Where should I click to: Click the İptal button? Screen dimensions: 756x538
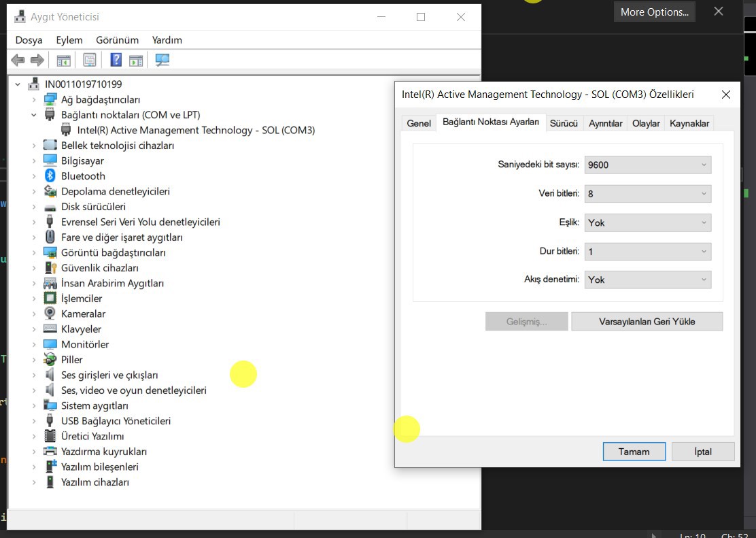[703, 452]
